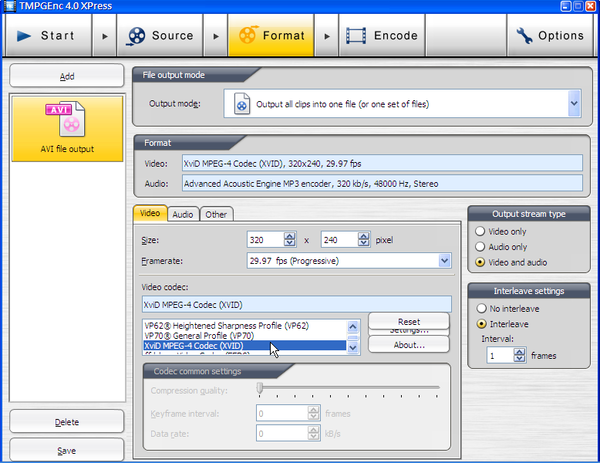Increase Data rate with up arrow
Image resolution: width=600 pixels, height=463 pixels.
point(314,430)
